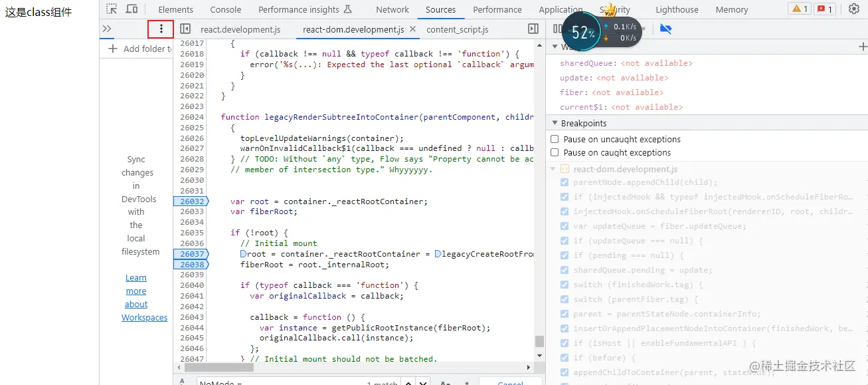Hide the debugger sidebar panel
The height and width of the screenshot is (385, 868).
coord(533,29)
